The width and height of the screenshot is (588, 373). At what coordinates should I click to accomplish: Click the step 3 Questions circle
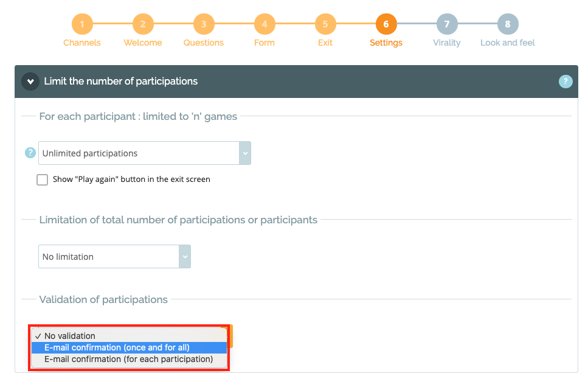pyautogui.click(x=204, y=25)
